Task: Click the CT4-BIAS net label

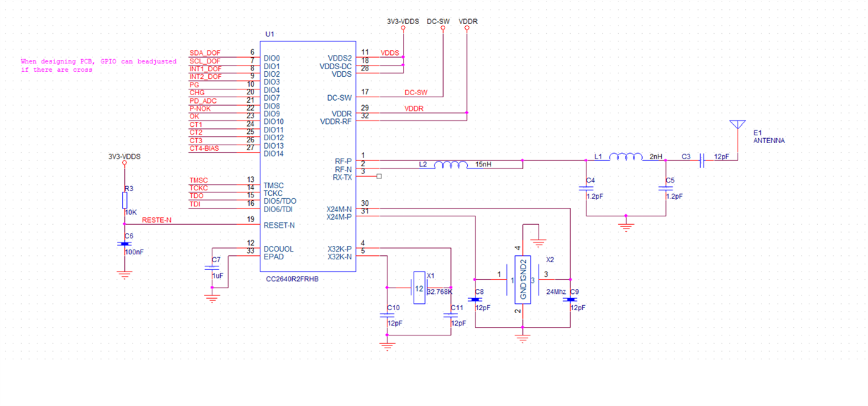Action: [x=204, y=148]
